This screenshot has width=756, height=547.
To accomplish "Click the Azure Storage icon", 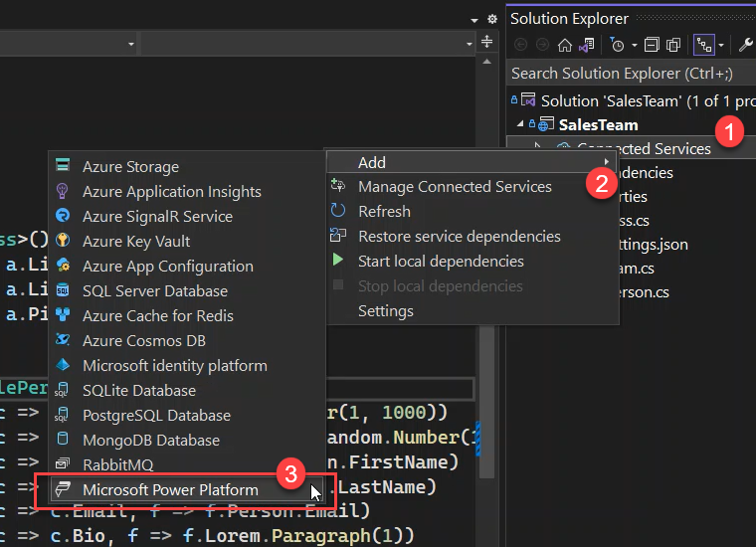I will (x=63, y=165).
